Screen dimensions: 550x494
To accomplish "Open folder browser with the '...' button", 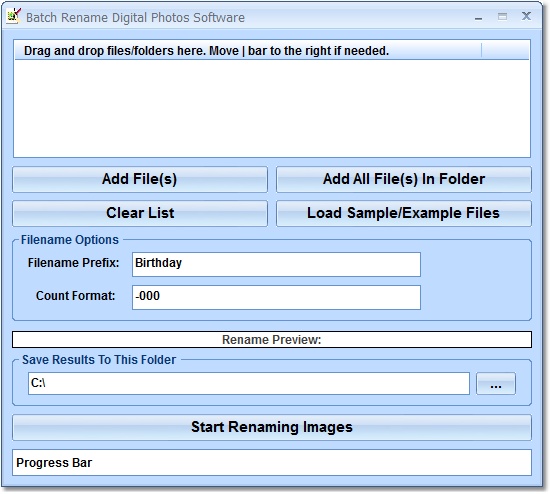I will tap(496, 383).
